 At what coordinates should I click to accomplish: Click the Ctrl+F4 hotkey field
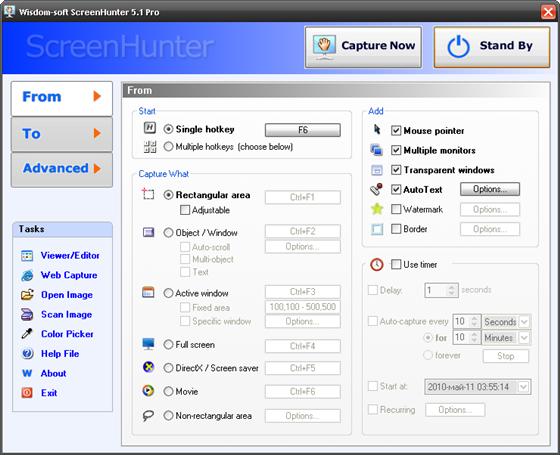pos(302,346)
